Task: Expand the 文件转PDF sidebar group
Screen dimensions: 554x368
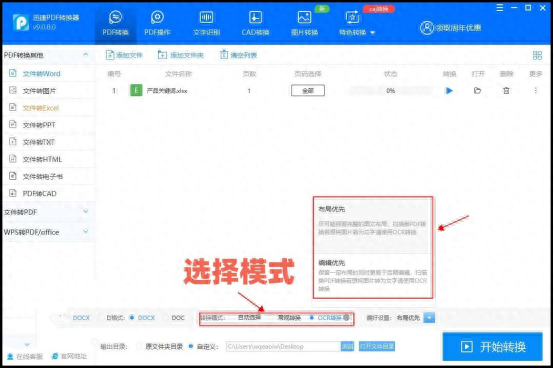Action: coord(86,212)
